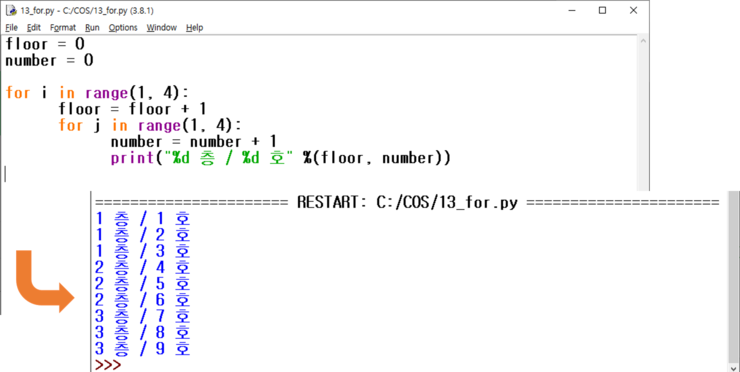The image size is (740, 372).
Task: Click output line '3 층 / 8 호'
Action: coord(143,333)
